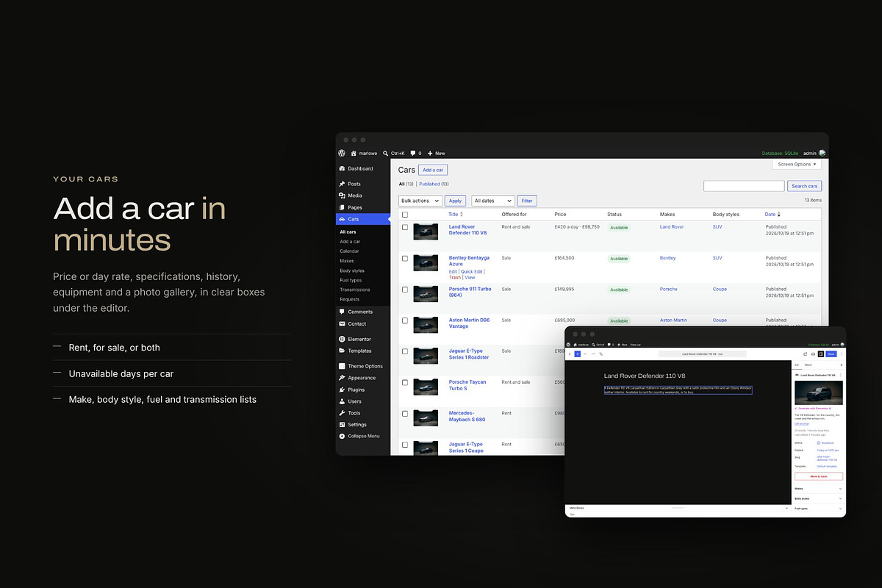The height and width of the screenshot is (588, 882).
Task: Tick checkbox for Land Rover Defender 110 V8
Action: tap(405, 227)
